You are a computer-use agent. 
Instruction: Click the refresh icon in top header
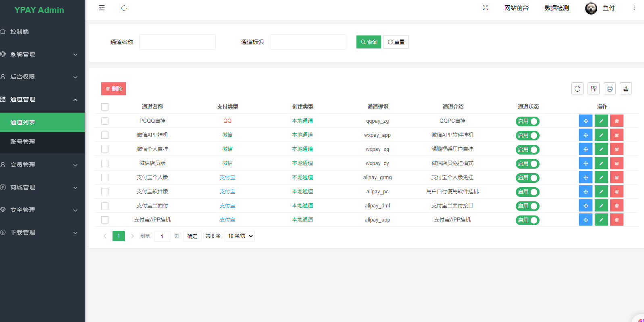point(124,8)
